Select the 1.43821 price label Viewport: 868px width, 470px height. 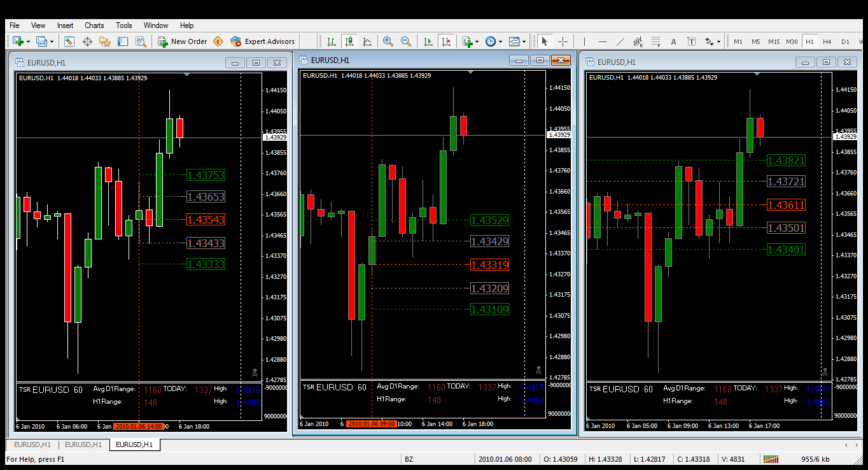coord(787,160)
